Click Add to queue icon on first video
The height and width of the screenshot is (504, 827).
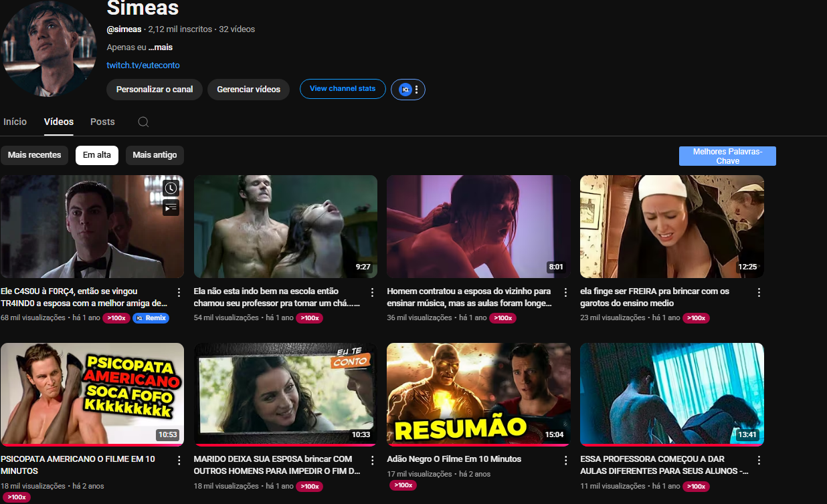click(x=171, y=207)
